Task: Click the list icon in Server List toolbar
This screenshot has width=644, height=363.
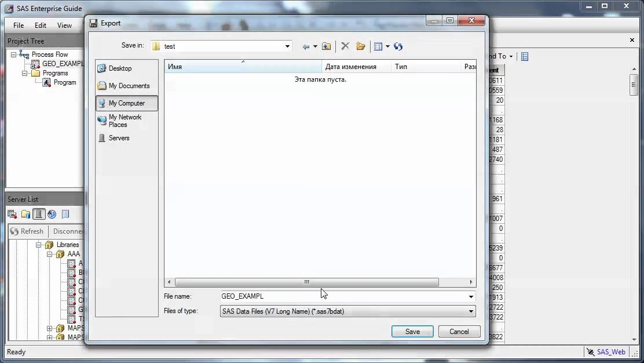Action: pos(65,214)
